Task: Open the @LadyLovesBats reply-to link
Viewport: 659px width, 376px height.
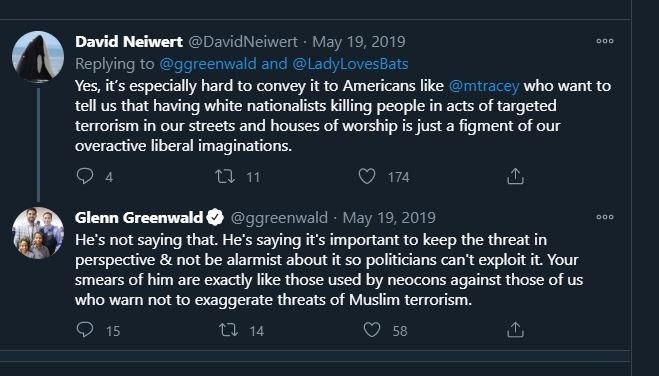Action: [350, 64]
